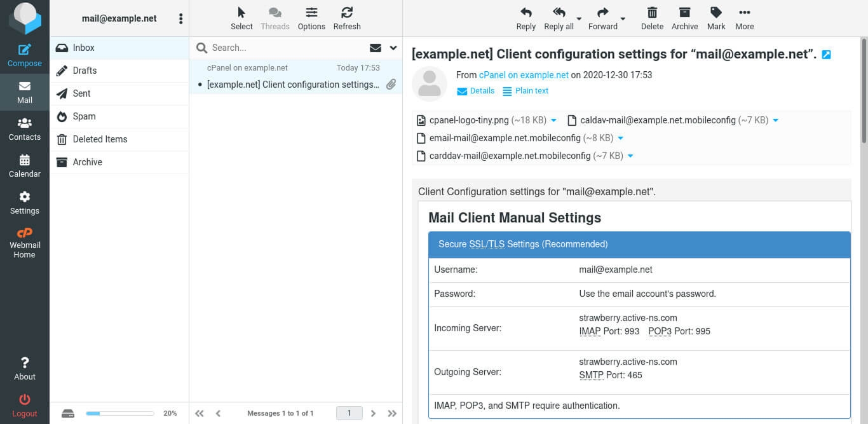Toggle unread filter envelope in search bar
The height and width of the screenshot is (424, 868).
click(x=376, y=48)
